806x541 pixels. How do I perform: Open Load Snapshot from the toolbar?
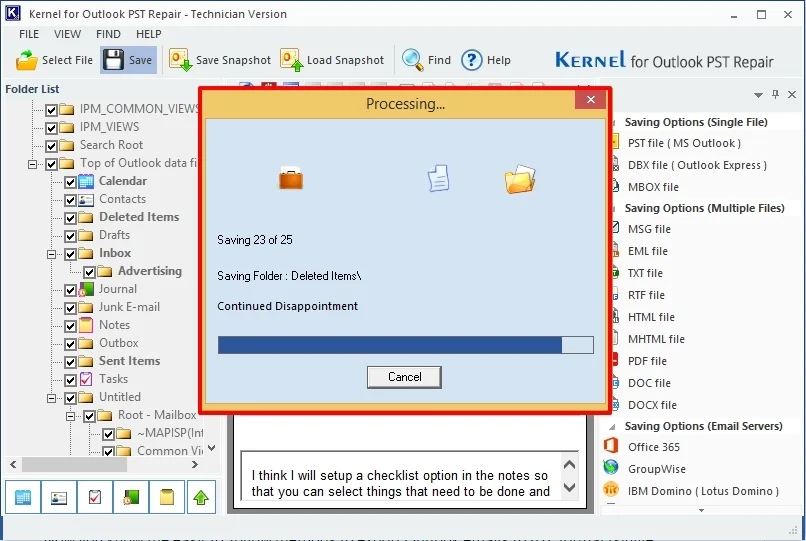pos(292,60)
